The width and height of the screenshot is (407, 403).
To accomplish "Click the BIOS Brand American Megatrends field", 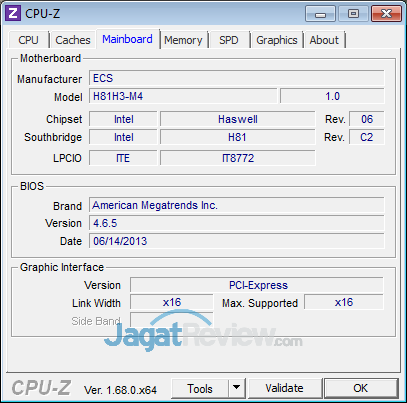I will click(x=237, y=205).
